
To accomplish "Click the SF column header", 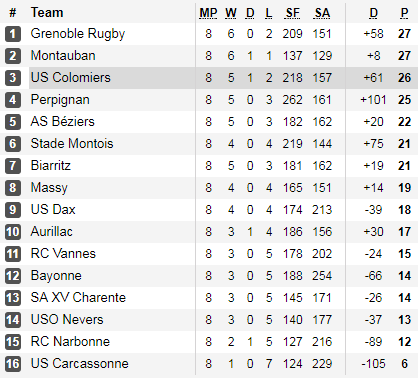I will coord(292,13).
